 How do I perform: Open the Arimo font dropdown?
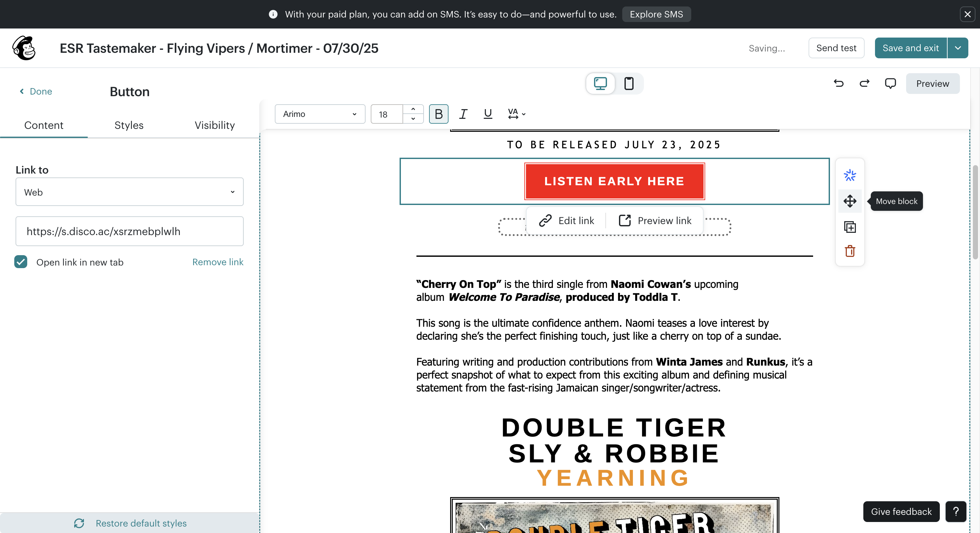[320, 114]
